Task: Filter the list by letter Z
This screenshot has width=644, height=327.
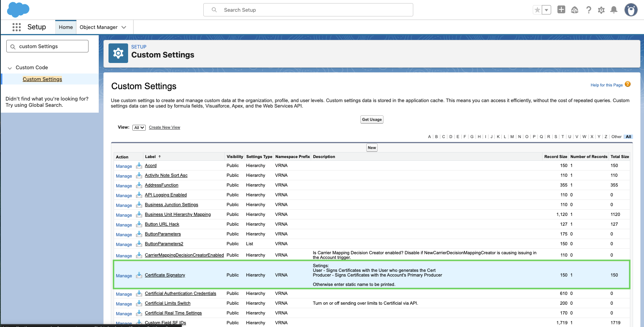Action: coord(606,137)
